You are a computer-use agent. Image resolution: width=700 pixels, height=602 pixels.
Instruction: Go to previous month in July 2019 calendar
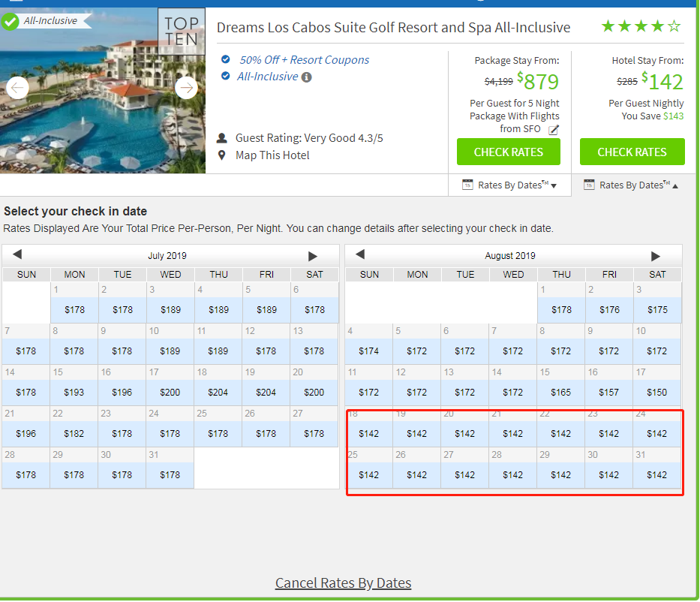coord(17,254)
